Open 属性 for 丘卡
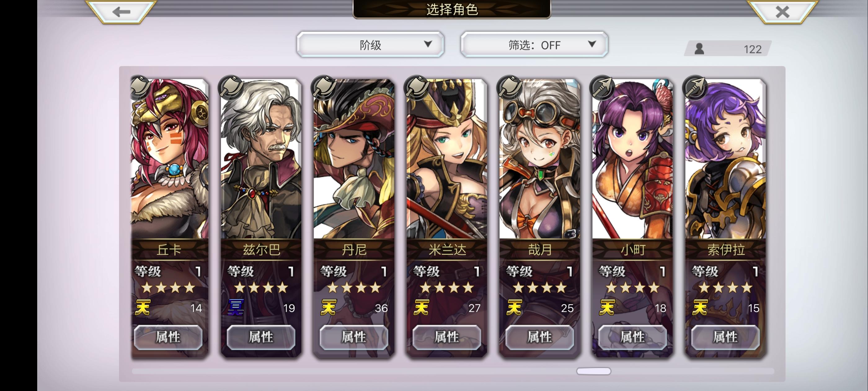Viewport: 868px width, 391px height. [x=168, y=337]
